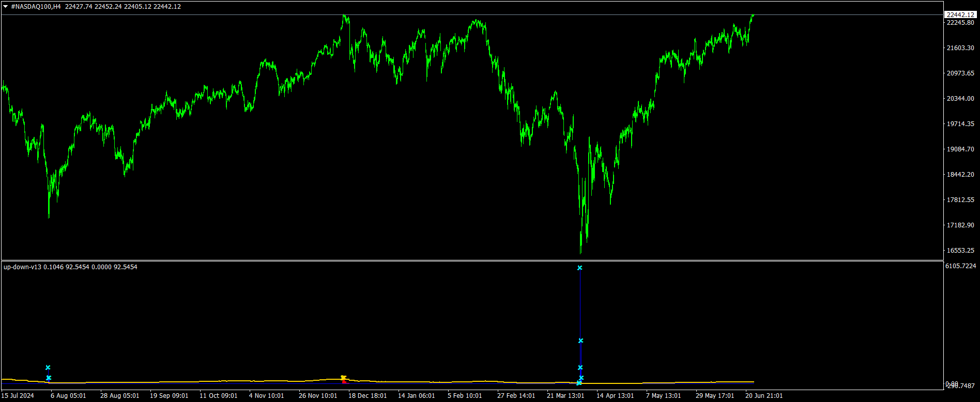Click the 14 Apr 13:01 time label
The height and width of the screenshot is (402, 980).
(x=615, y=396)
